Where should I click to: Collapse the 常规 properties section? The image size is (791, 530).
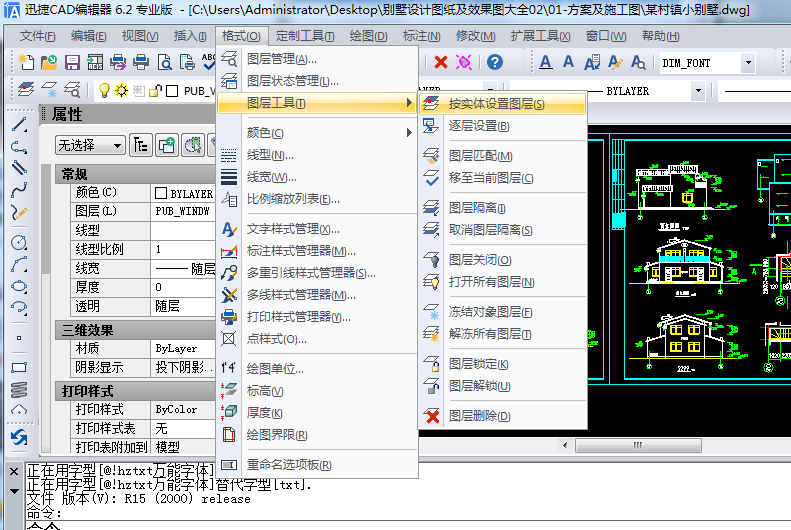(135, 174)
